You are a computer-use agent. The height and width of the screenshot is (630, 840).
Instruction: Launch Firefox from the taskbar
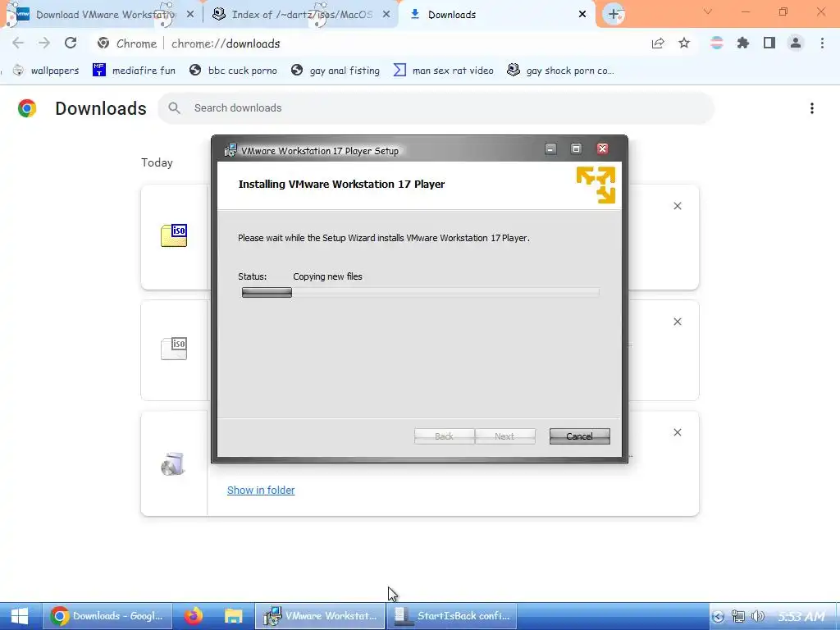pyautogui.click(x=194, y=616)
